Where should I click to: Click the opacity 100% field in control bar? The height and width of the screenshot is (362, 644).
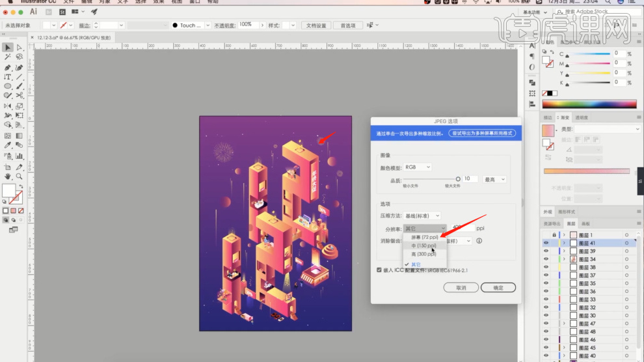[248, 25]
